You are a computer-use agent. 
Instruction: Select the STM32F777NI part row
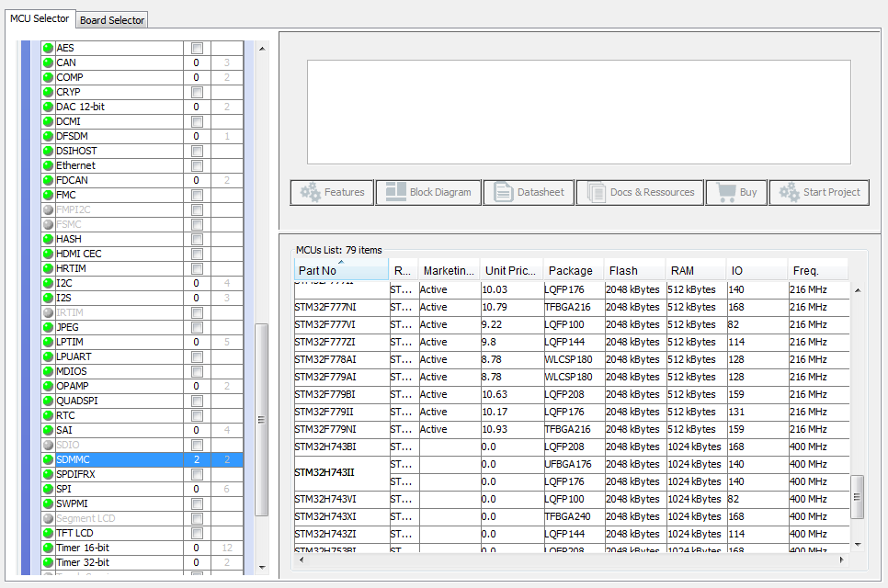pos(572,307)
